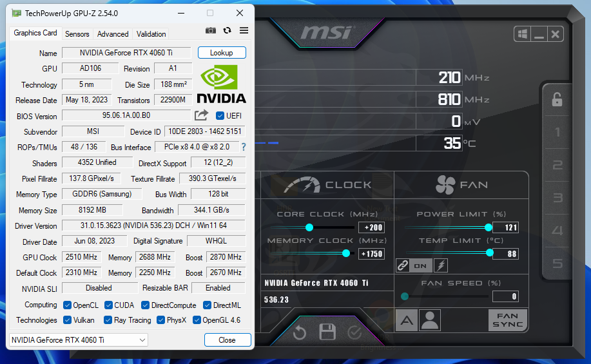
Task: Click the Fan Speed 0 value field
Action: point(505,296)
